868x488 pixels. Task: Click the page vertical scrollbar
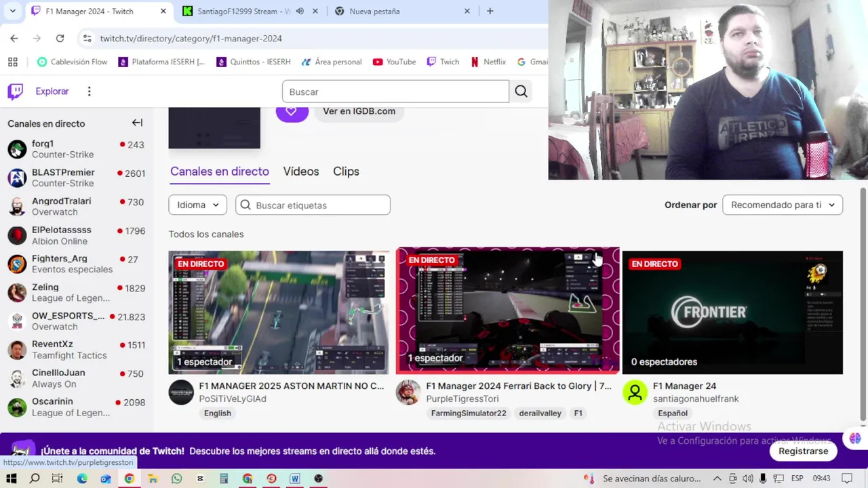[863, 303]
